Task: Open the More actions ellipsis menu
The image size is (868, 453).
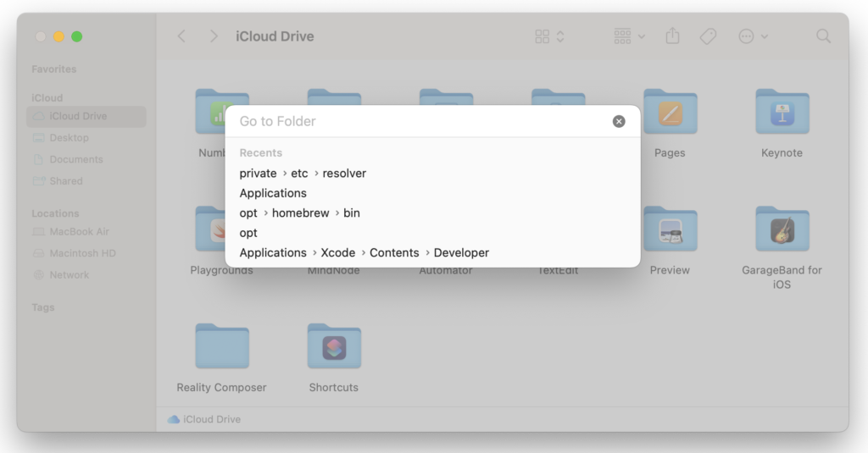Action: coord(753,36)
